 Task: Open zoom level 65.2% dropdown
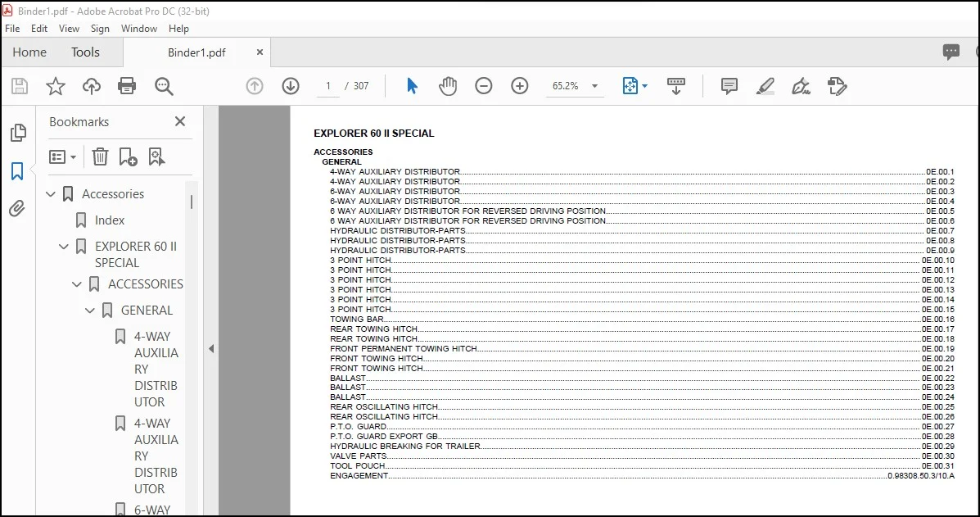[594, 86]
